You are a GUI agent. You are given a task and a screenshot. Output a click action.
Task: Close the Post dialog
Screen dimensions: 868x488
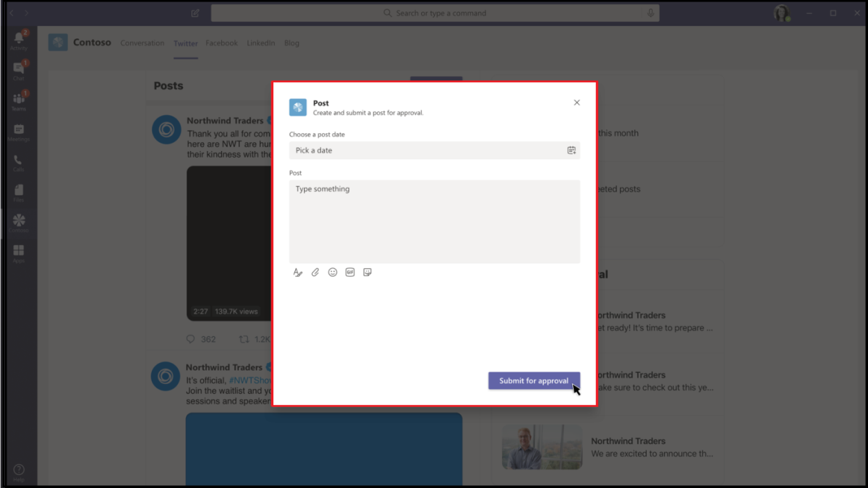point(576,103)
